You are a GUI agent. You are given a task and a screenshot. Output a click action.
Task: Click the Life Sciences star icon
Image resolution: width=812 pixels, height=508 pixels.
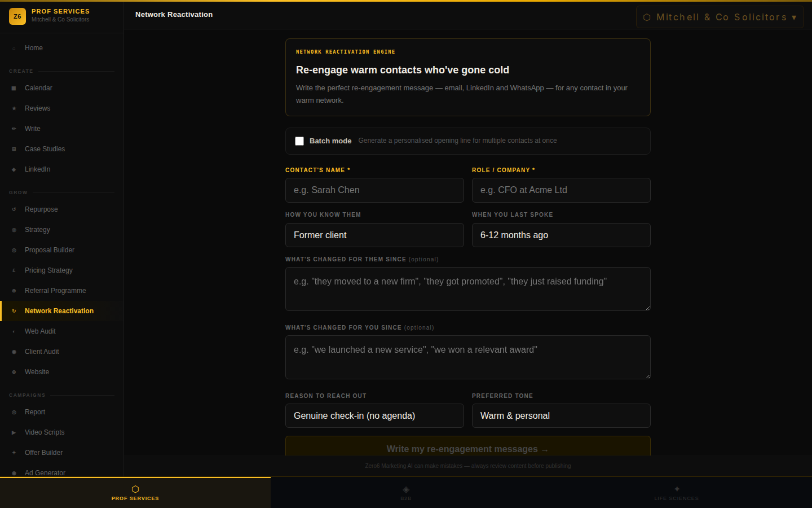(x=677, y=489)
